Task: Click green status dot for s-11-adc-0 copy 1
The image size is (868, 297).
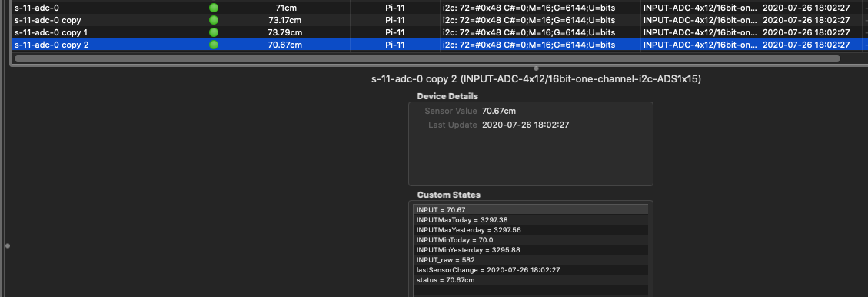Action: 213,32
